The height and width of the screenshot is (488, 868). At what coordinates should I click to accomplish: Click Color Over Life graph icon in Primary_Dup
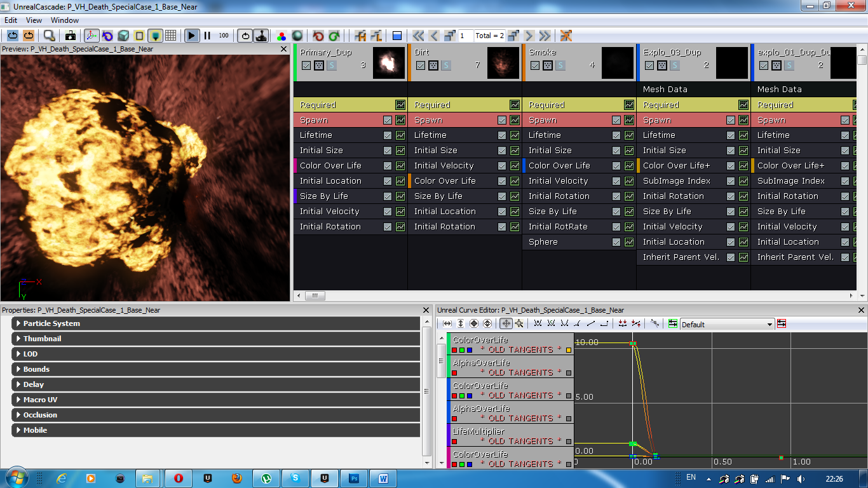click(x=400, y=165)
